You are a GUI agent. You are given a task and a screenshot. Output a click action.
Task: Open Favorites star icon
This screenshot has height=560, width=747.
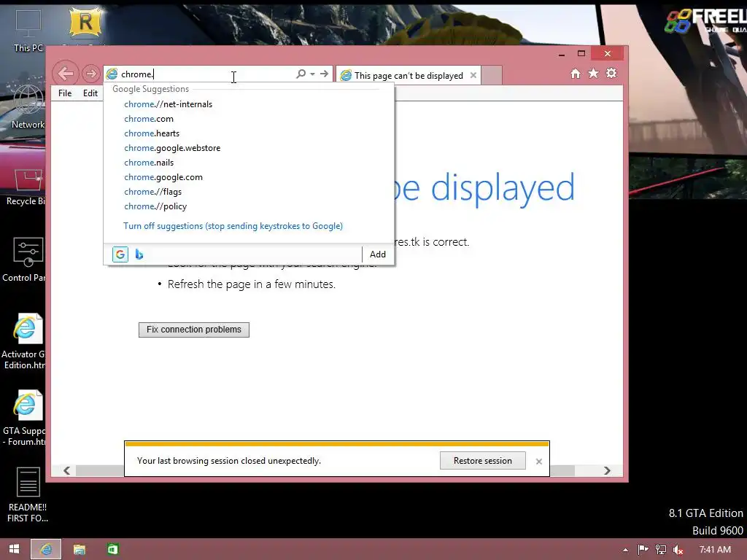click(x=593, y=74)
